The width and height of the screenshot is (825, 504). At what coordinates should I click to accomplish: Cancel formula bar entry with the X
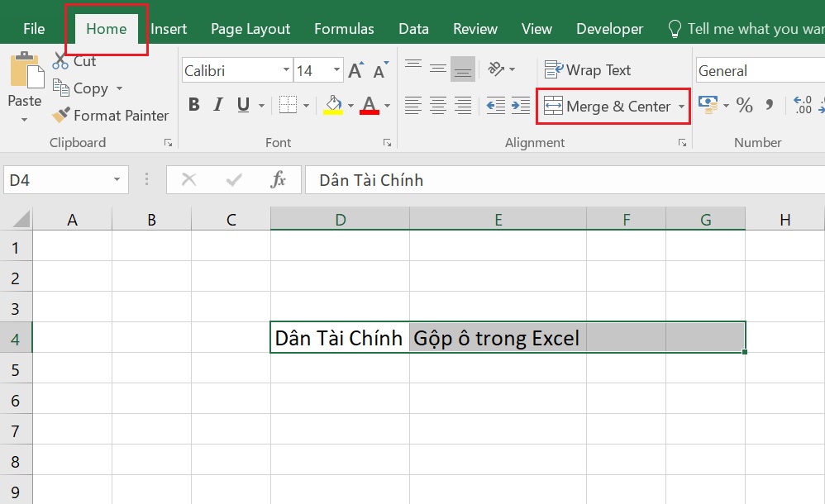point(188,180)
